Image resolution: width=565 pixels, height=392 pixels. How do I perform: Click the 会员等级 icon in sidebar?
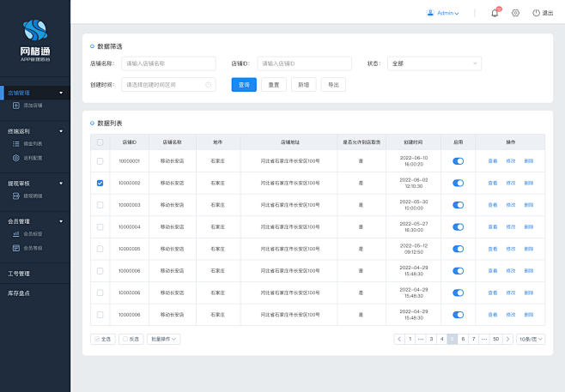pyautogui.click(x=16, y=248)
